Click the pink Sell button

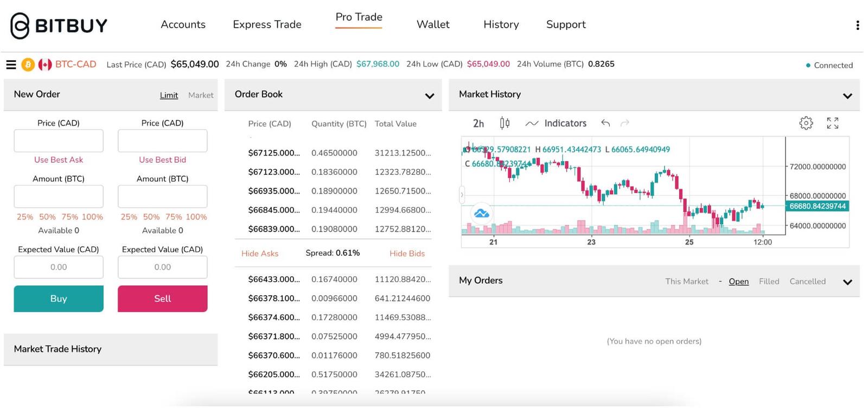pos(162,298)
